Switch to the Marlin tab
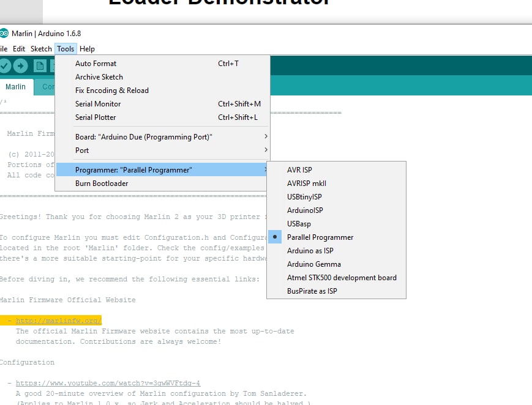The image size is (532, 405). click(15, 87)
